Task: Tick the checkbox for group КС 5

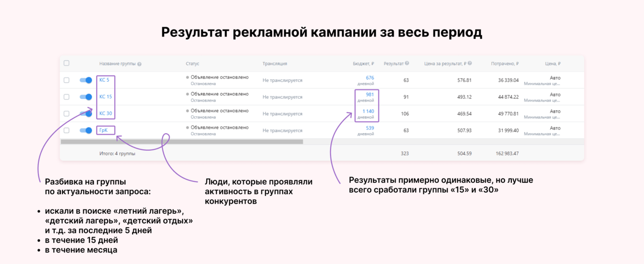Action: click(x=66, y=80)
